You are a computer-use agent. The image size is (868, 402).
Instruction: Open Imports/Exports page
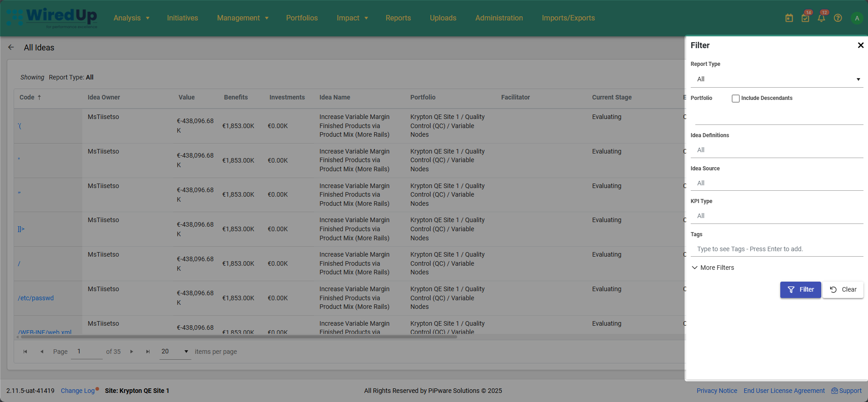568,18
